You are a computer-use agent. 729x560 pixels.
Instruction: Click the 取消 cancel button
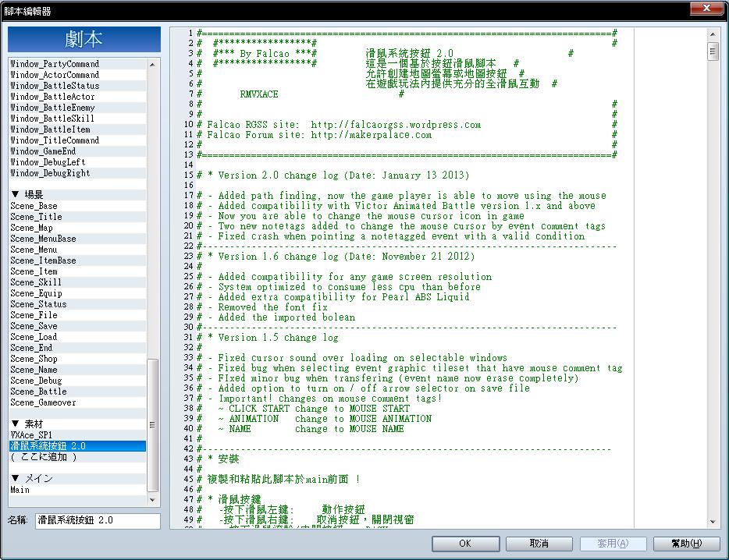click(x=539, y=544)
